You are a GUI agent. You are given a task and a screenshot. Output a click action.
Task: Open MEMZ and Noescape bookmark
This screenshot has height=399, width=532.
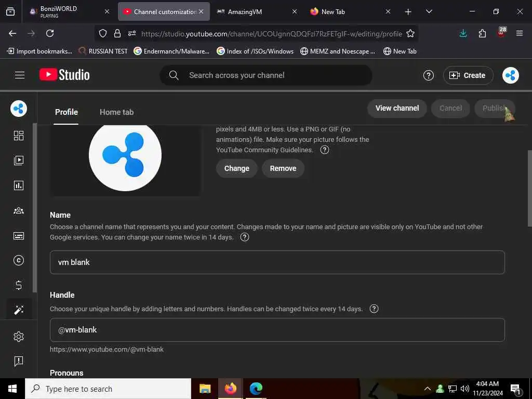click(x=338, y=51)
